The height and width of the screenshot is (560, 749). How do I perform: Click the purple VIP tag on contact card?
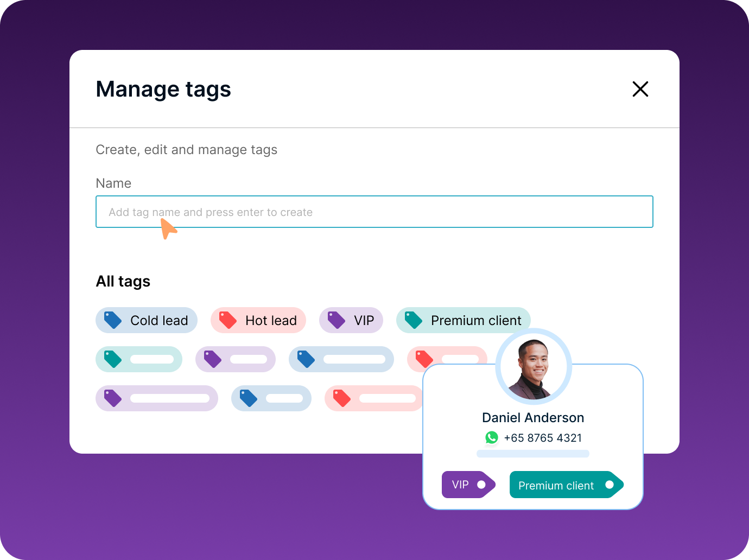(468, 485)
